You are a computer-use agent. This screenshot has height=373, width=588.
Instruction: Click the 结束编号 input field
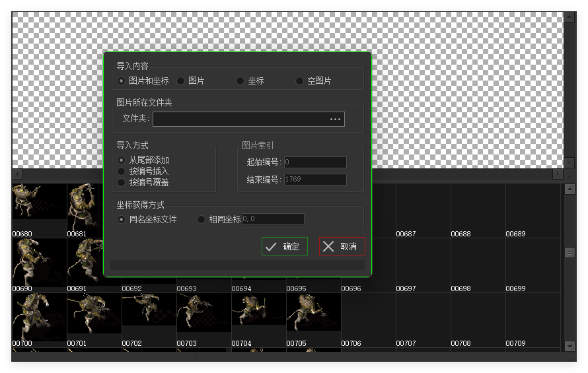point(315,179)
